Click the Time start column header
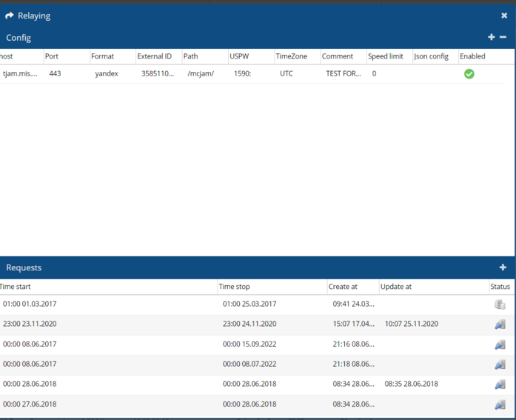The width and height of the screenshot is (516, 420). point(16,287)
